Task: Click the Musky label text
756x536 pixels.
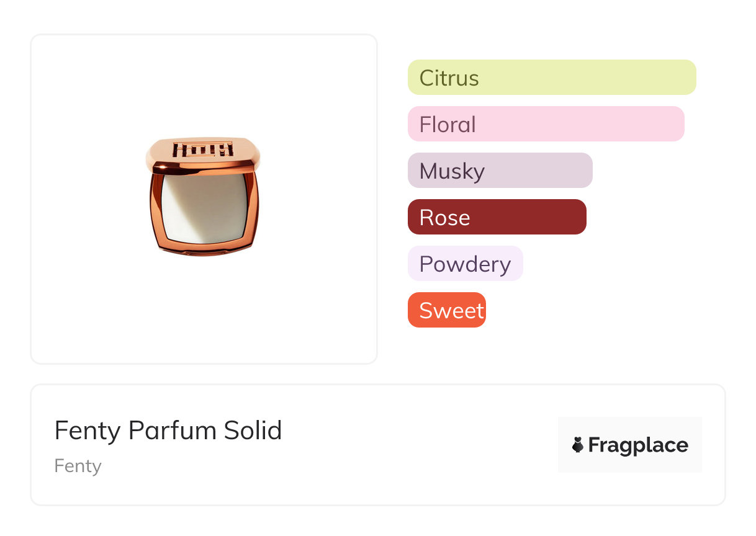Action: coord(452,171)
